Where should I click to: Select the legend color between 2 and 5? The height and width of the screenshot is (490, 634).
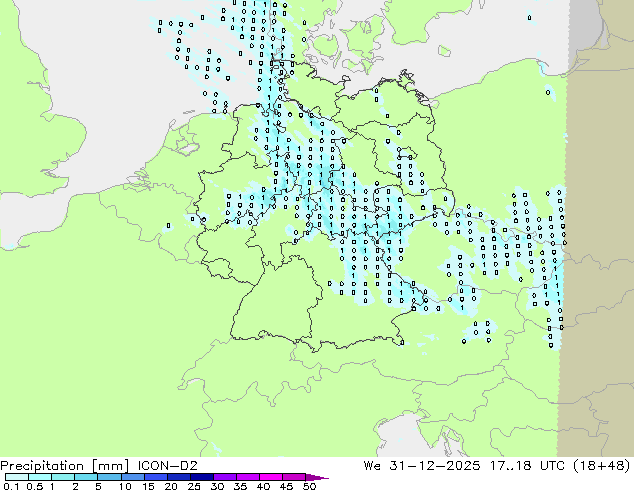click(x=86, y=477)
